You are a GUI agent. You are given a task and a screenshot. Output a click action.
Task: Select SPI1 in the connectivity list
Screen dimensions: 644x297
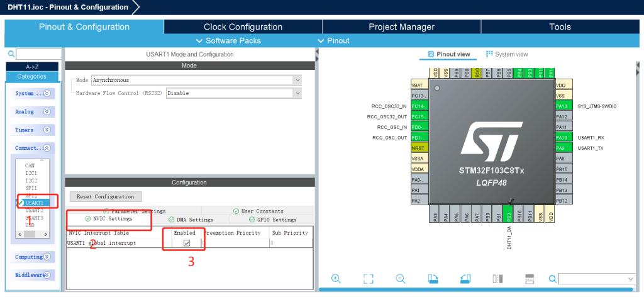point(31,188)
